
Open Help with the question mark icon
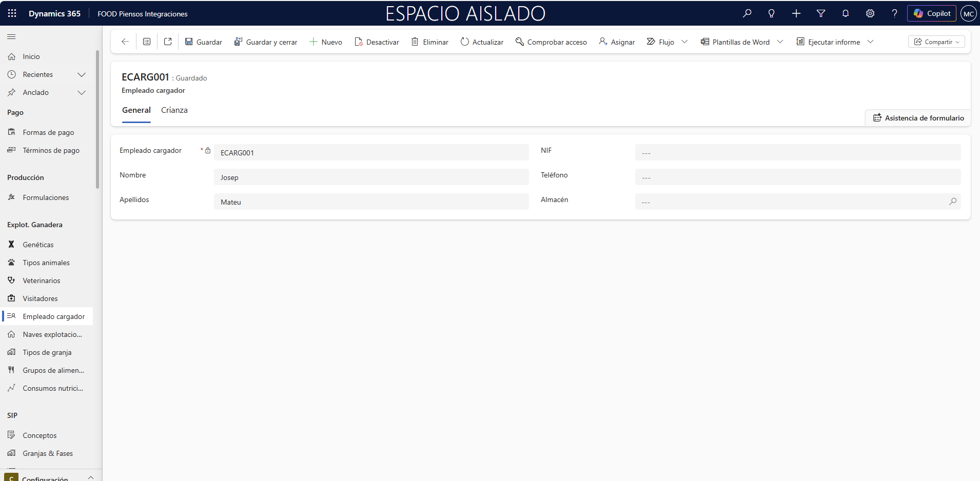pos(895,13)
